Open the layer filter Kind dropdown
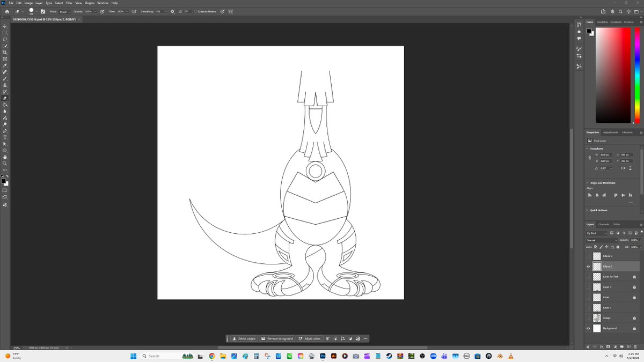The height and width of the screenshot is (362, 644). coord(596,233)
